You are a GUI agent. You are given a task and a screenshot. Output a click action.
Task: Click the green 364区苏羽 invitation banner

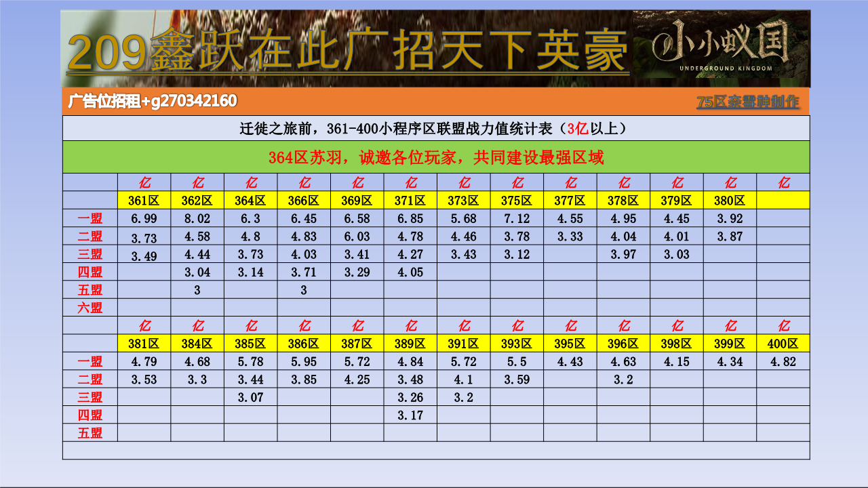[x=436, y=157]
